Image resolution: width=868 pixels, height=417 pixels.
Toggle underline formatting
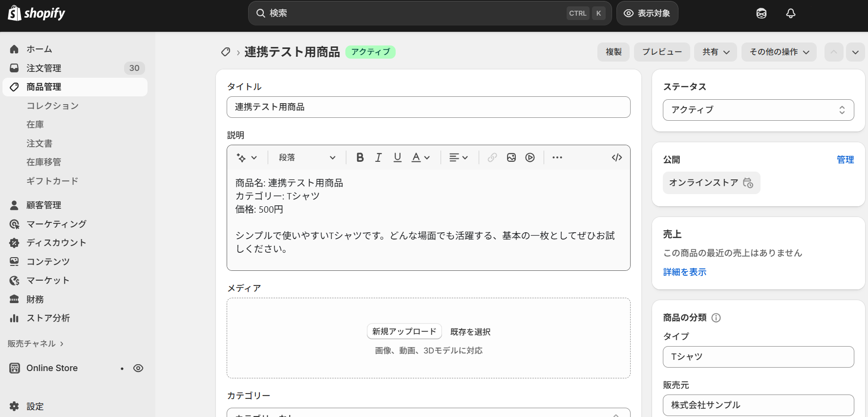[x=397, y=157]
